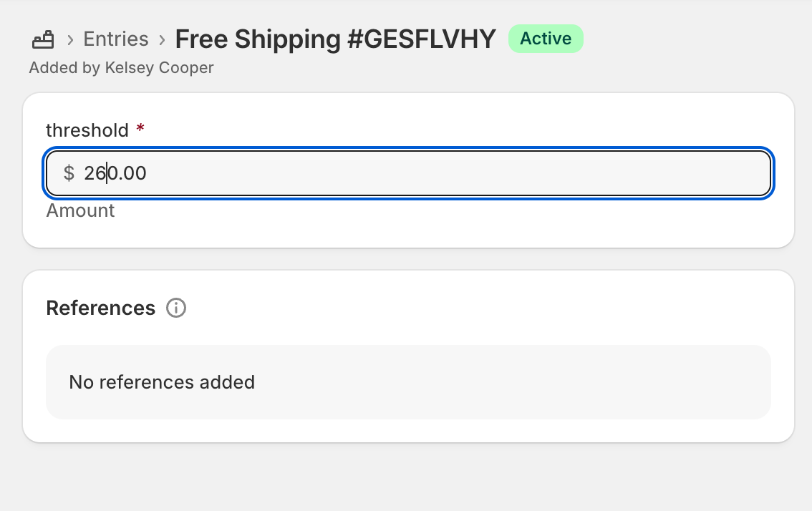Click the References info icon
Screen dimensions: 812x511
point(176,308)
